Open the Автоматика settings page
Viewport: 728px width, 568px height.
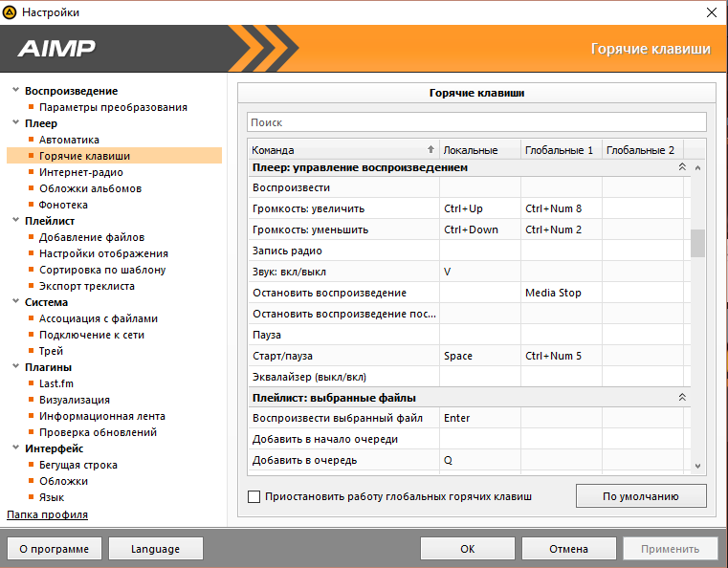click(69, 140)
